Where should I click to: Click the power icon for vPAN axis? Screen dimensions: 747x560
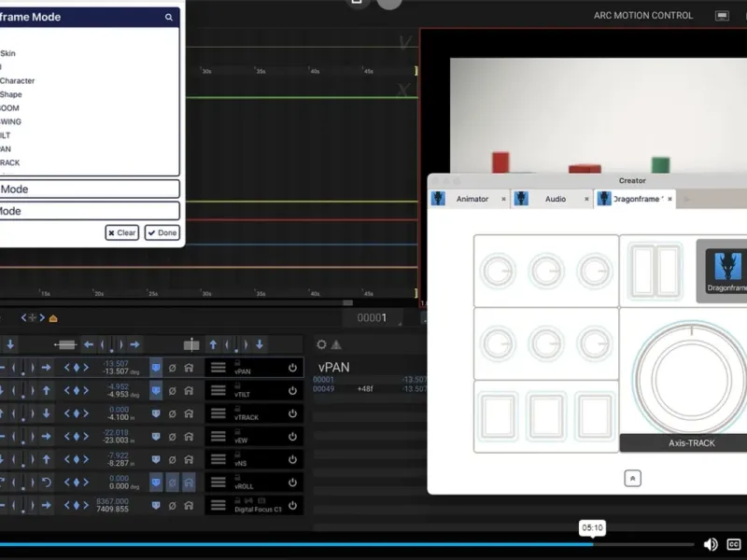(292, 368)
